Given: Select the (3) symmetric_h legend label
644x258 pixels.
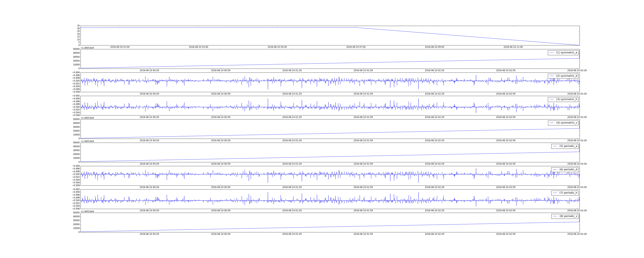Looking at the screenshot, I should [x=563, y=99].
